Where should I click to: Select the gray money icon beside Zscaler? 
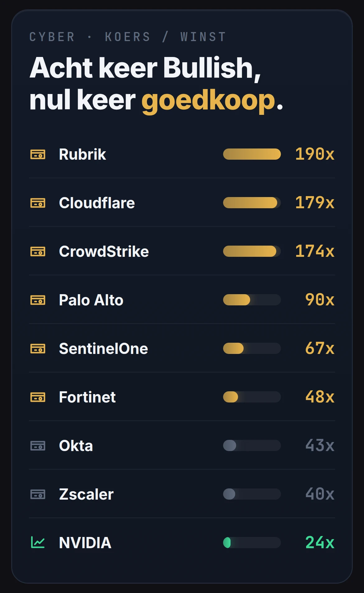(x=38, y=494)
